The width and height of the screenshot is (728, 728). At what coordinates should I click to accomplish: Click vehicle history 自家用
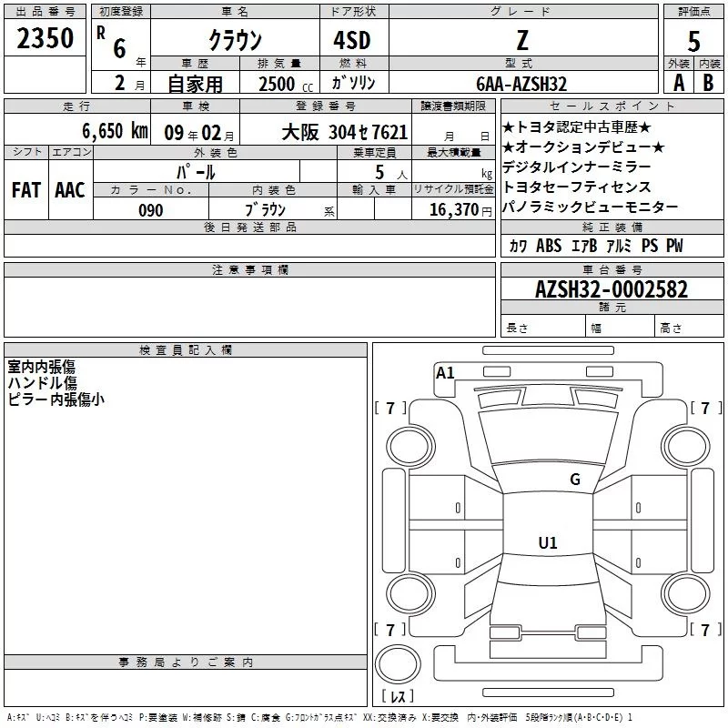(x=195, y=84)
